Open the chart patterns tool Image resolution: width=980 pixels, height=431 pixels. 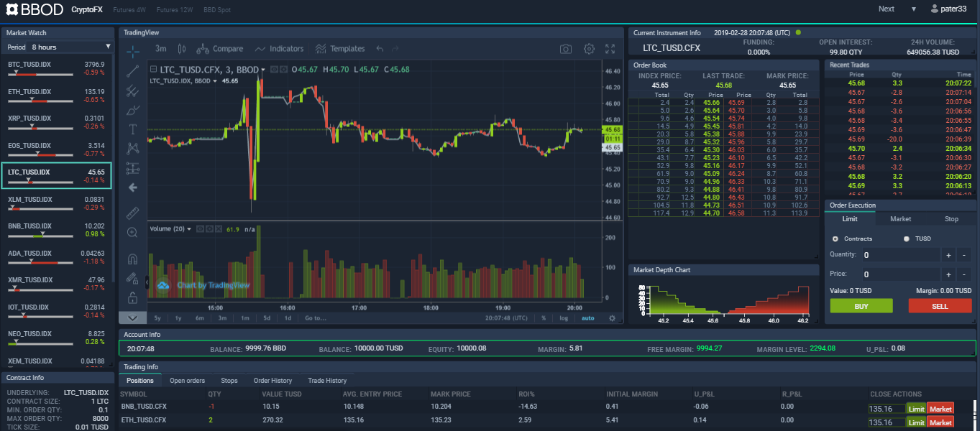133,149
